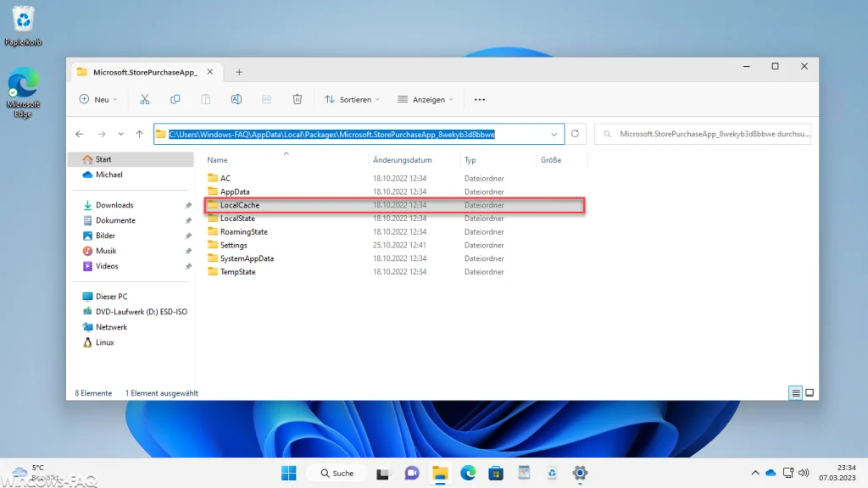The height and width of the screenshot is (488, 868).
Task: Click the taskbar Suche search box
Action: (x=337, y=473)
